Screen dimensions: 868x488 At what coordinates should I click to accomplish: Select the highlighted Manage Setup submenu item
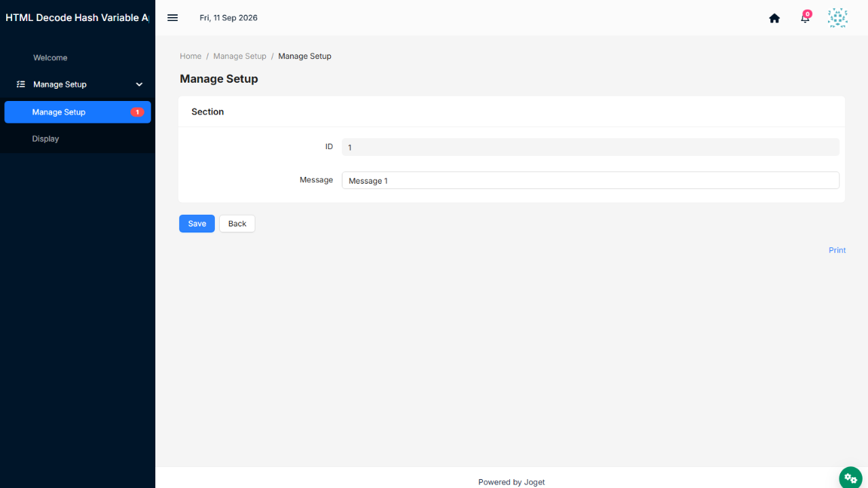pos(77,112)
